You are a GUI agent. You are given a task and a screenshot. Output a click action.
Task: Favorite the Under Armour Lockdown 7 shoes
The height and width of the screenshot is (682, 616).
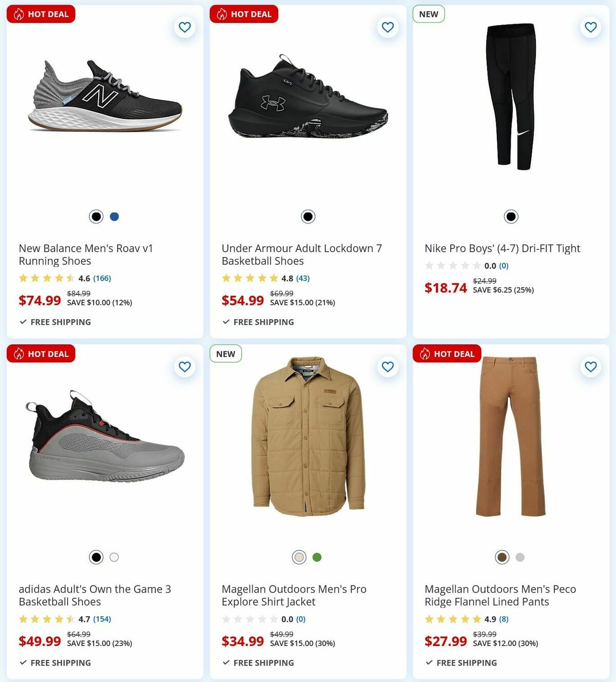[x=387, y=27]
